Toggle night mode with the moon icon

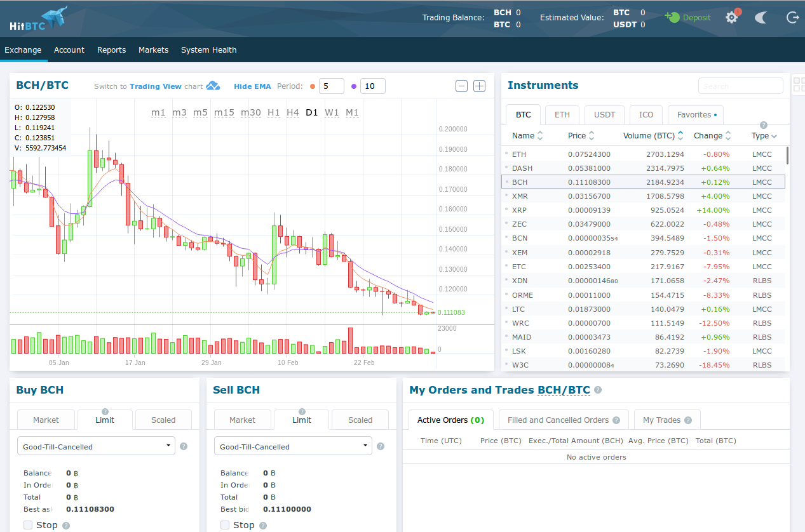pyautogui.click(x=761, y=18)
